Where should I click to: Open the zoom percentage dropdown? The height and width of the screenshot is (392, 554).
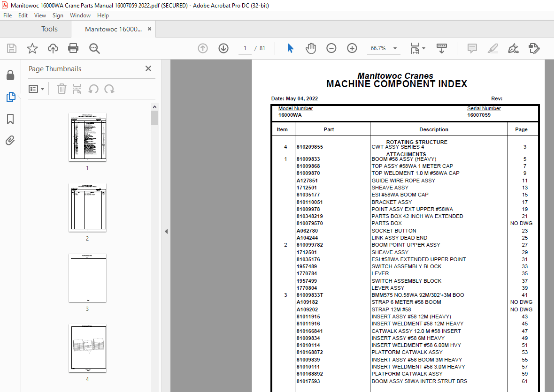click(395, 48)
